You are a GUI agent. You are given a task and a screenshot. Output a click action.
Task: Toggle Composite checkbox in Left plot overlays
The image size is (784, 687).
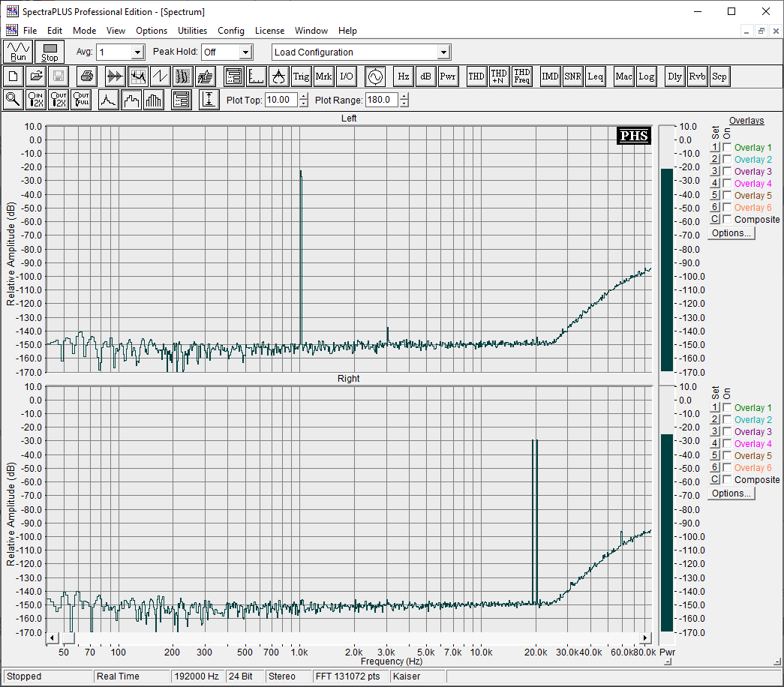tap(727, 220)
